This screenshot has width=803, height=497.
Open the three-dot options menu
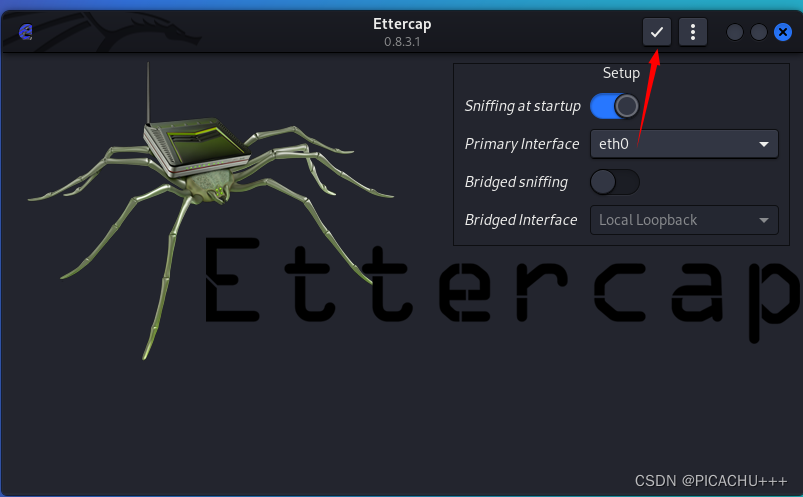pos(693,32)
